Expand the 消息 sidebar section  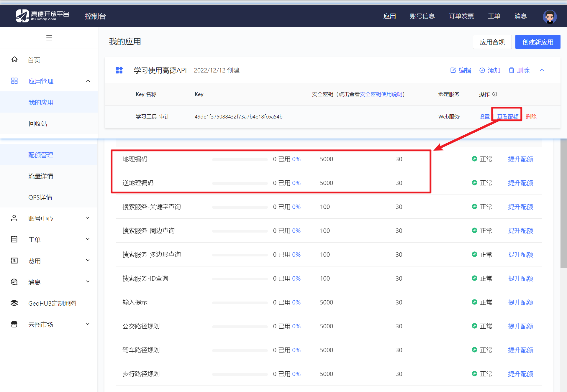click(88, 281)
